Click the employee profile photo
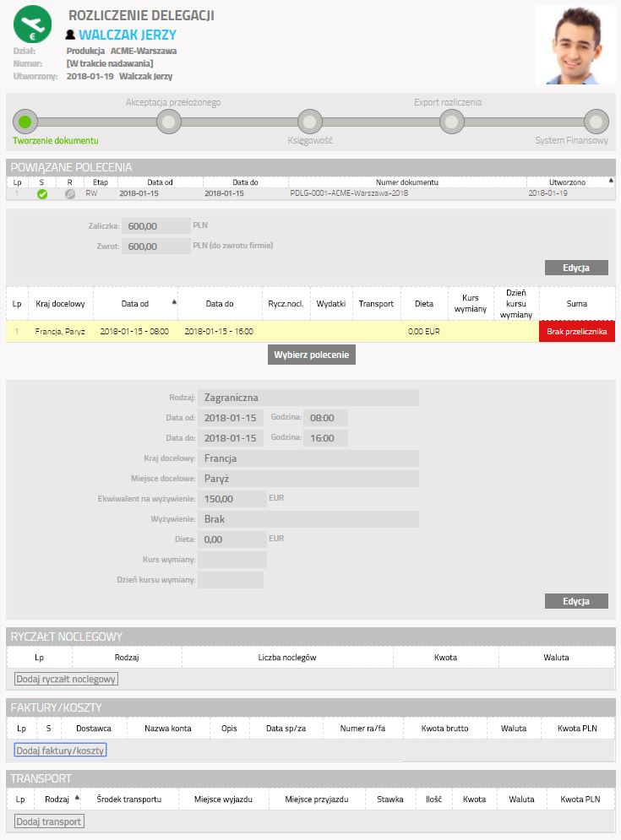 tap(575, 45)
